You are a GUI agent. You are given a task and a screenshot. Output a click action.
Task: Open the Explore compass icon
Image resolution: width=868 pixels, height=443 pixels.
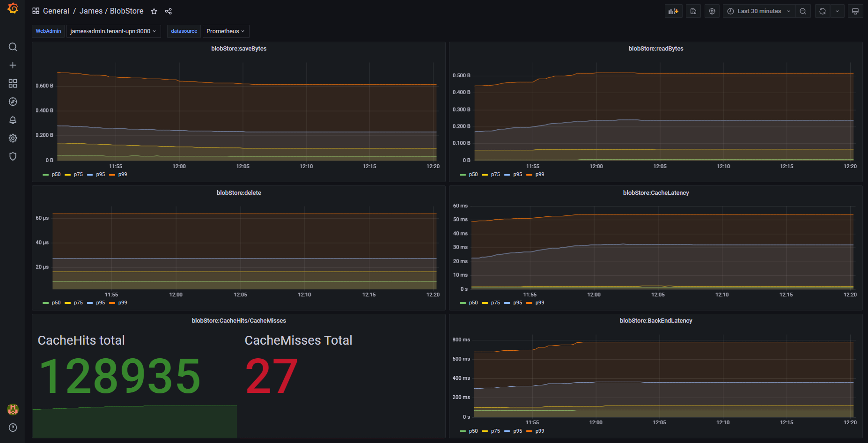click(13, 102)
